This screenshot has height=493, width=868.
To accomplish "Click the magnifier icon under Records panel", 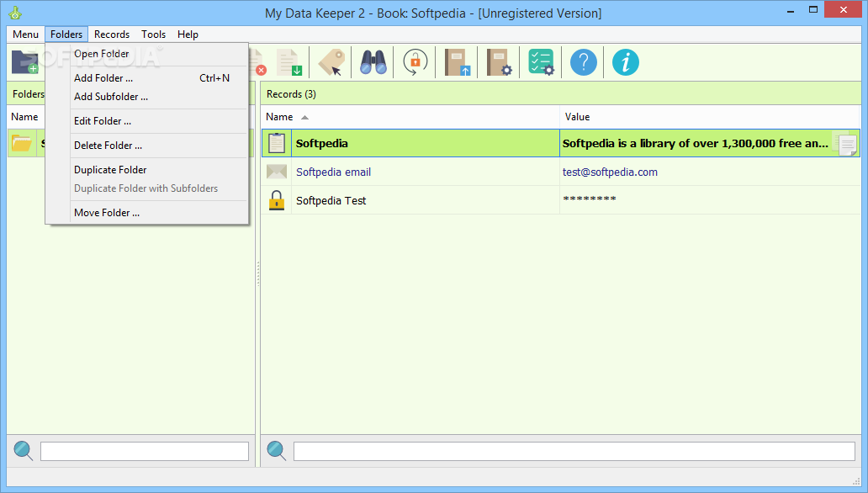I will pos(276,450).
